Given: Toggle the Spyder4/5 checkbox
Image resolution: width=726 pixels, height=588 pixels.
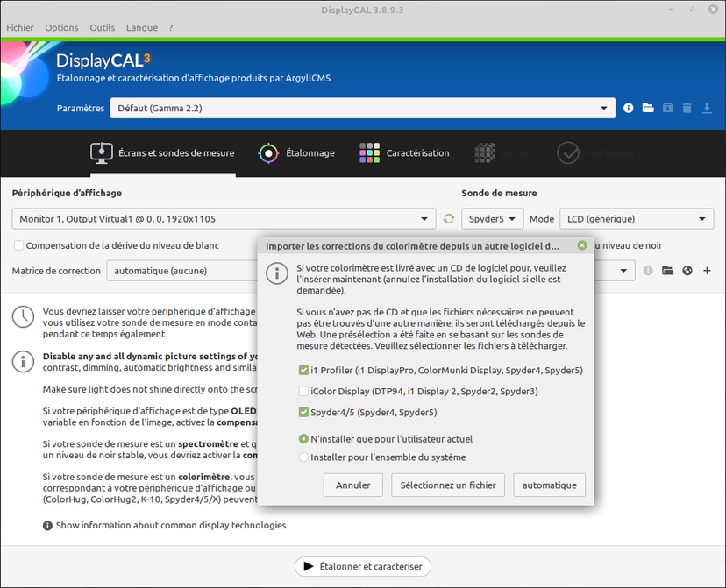Looking at the screenshot, I should (303, 412).
